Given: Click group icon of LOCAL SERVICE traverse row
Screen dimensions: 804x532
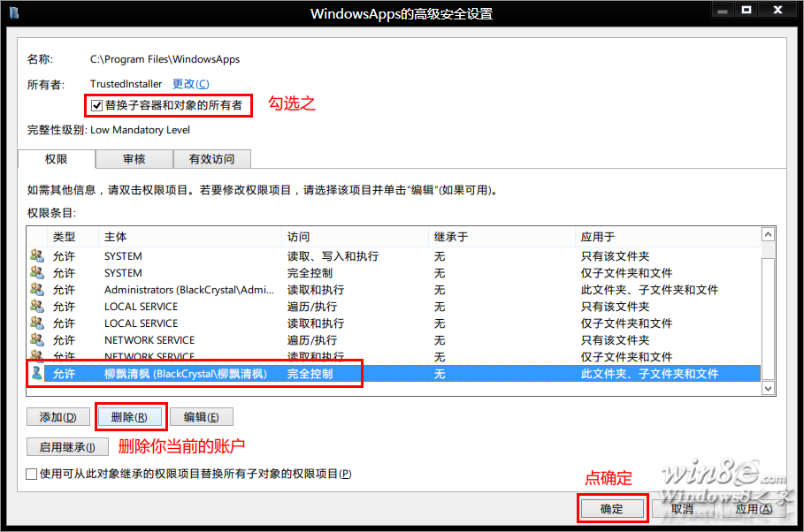Looking at the screenshot, I should point(37,306).
